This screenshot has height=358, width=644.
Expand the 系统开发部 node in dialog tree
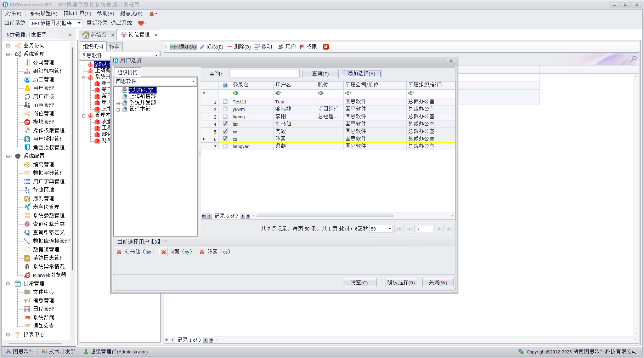tap(118, 103)
